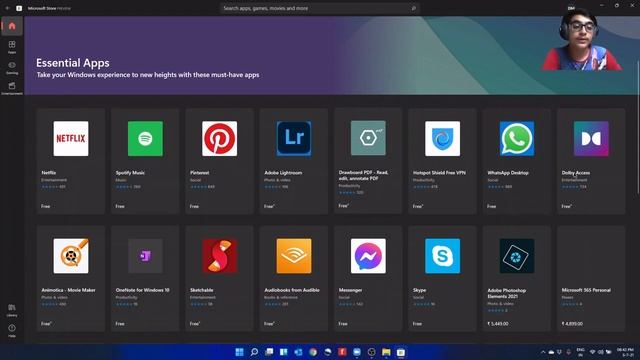Select the WhatsApp Desktop app icon

(516, 138)
